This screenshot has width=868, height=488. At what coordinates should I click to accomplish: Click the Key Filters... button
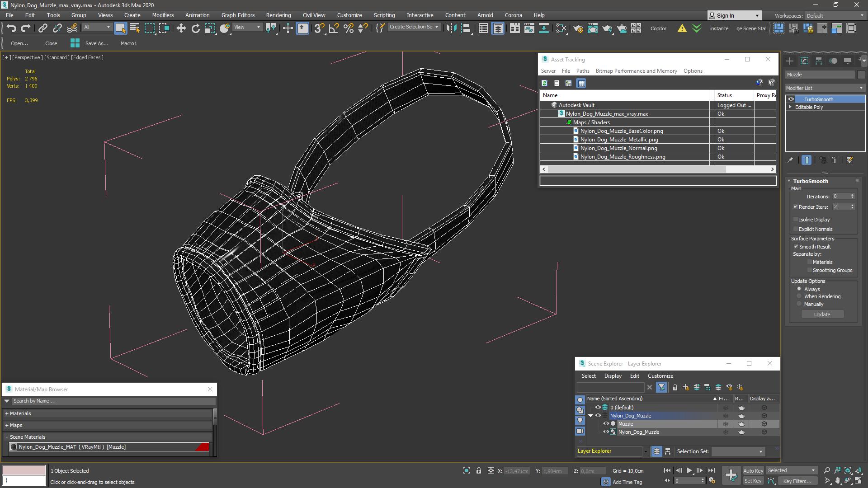[797, 481]
